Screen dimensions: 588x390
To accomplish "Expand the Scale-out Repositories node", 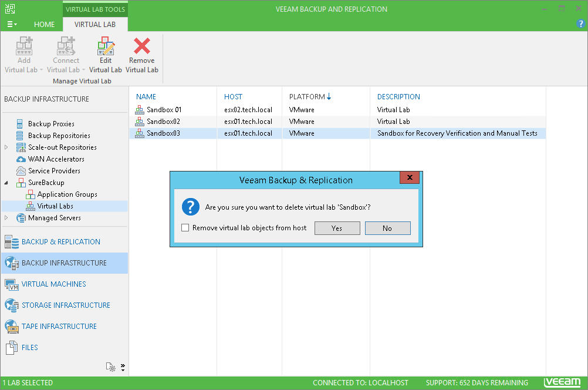I will (6, 147).
